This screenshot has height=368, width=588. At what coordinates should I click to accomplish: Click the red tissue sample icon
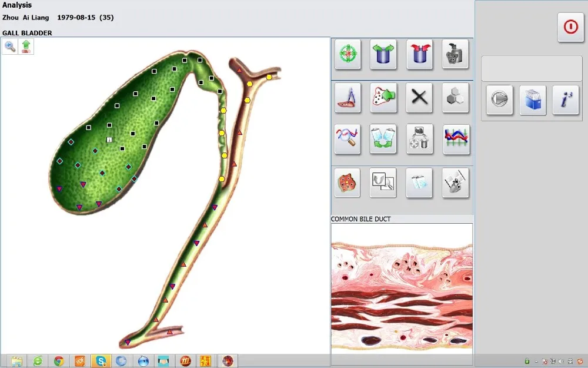347,183
